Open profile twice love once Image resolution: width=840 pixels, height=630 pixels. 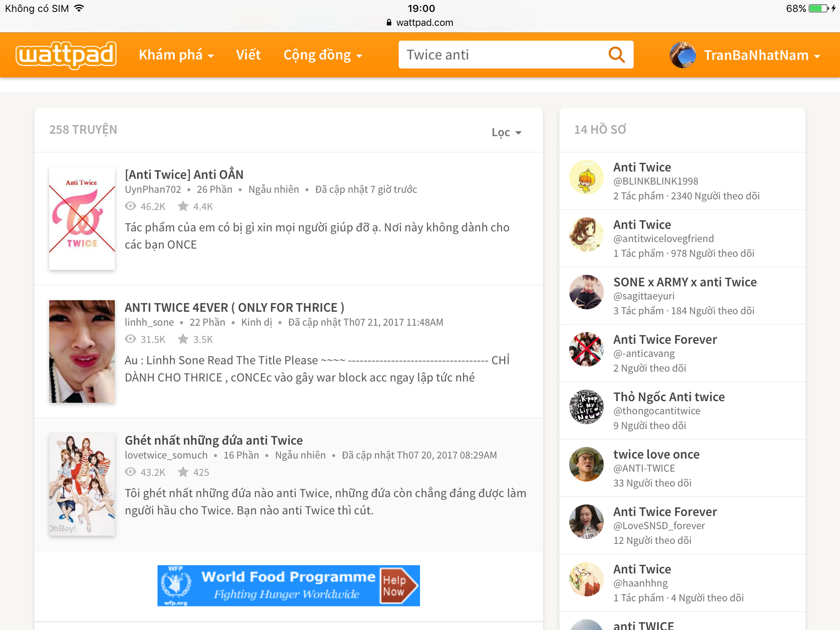(656, 454)
